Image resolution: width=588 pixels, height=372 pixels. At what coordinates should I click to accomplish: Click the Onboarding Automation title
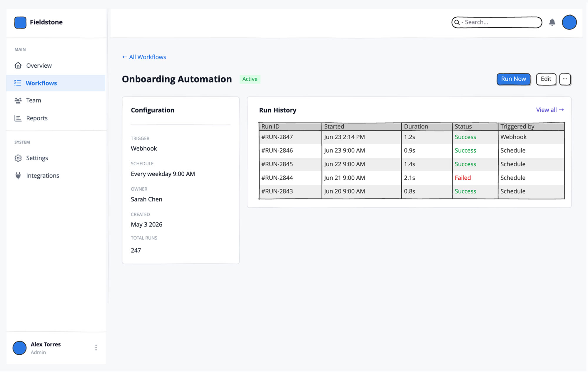(x=177, y=79)
